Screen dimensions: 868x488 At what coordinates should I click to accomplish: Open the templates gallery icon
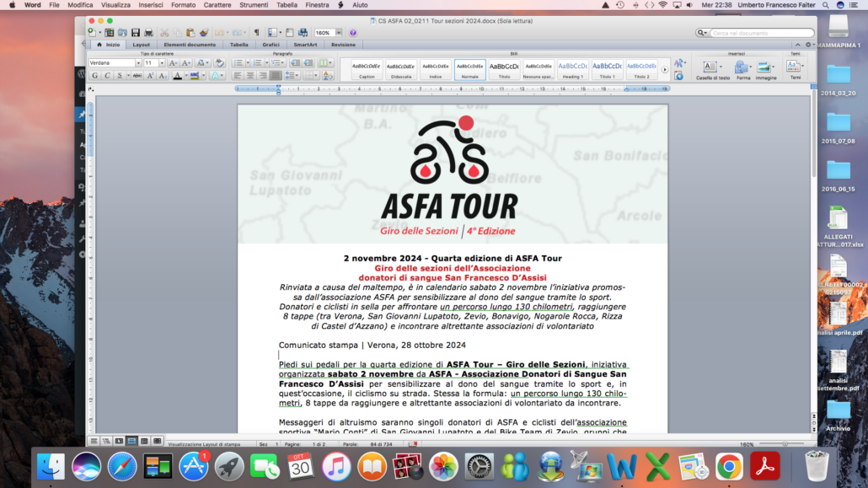[110, 33]
